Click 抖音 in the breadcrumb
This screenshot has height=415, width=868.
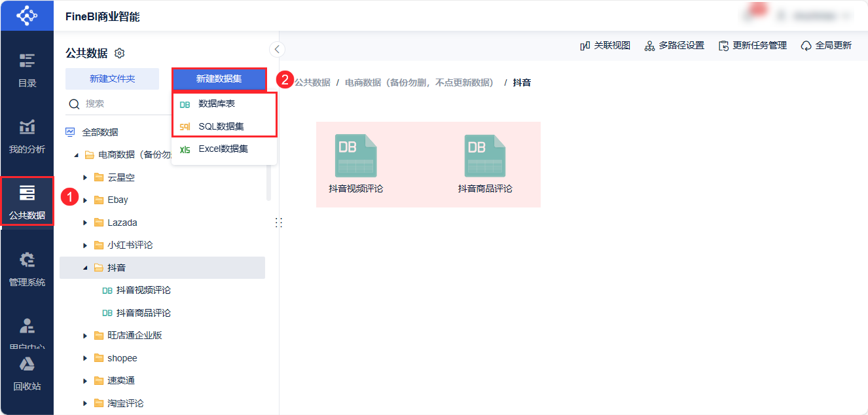pos(522,82)
